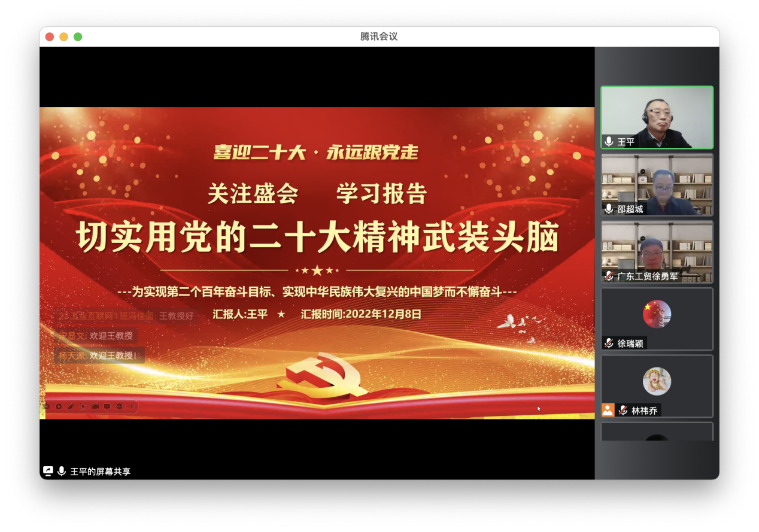Click 林祎乔's baby avatar
This screenshot has width=759, height=532.
click(x=657, y=381)
